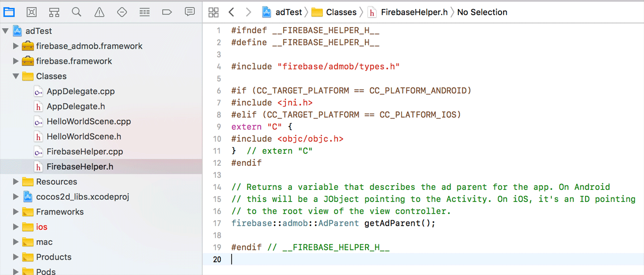Go back with the left chevron
This screenshot has width=644, height=275.
click(x=231, y=12)
